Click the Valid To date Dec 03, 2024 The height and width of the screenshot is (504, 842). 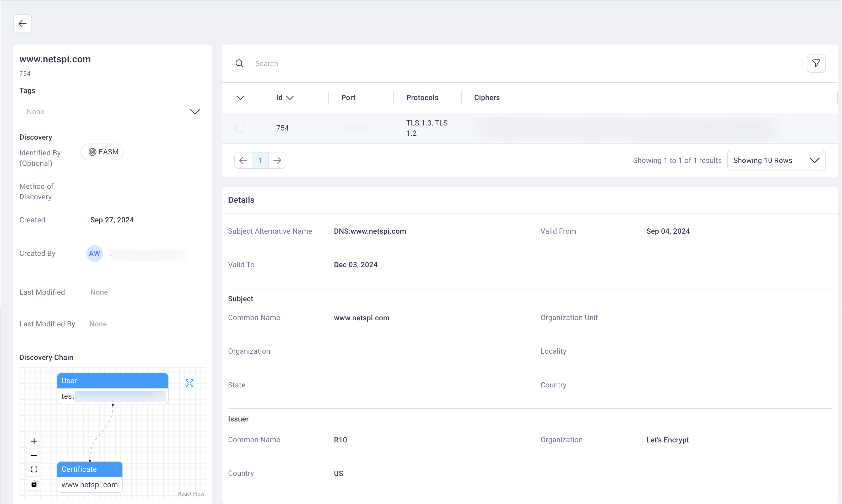click(356, 265)
